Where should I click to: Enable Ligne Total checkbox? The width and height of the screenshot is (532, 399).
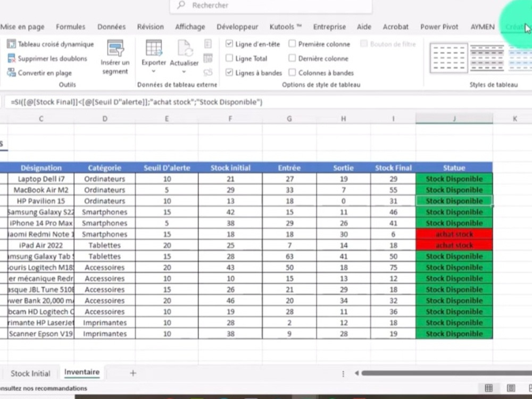click(x=229, y=58)
